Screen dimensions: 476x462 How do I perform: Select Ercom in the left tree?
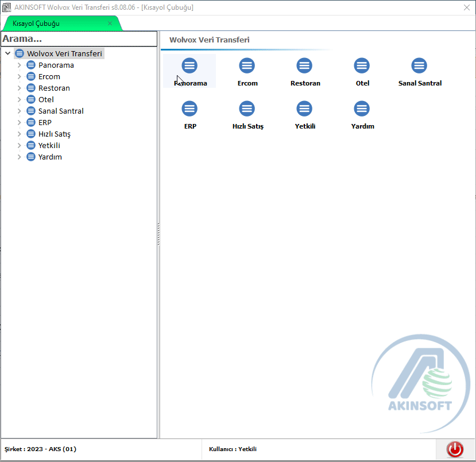(x=49, y=77)
